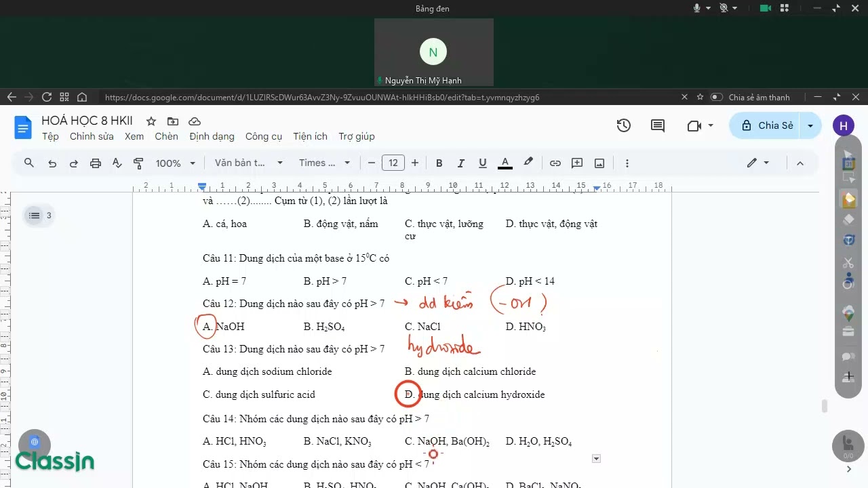Open the Google Docs home icon
868x488 pixels.
23,127
